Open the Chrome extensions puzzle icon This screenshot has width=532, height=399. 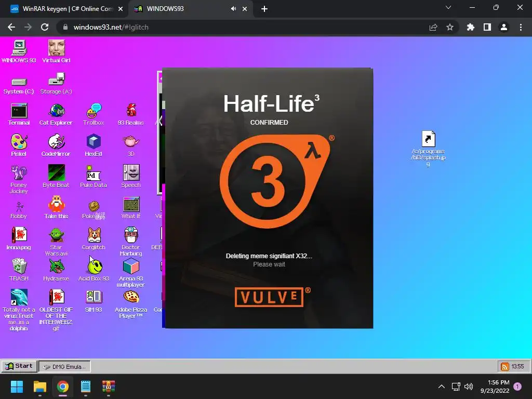click(x=471, y=27)
